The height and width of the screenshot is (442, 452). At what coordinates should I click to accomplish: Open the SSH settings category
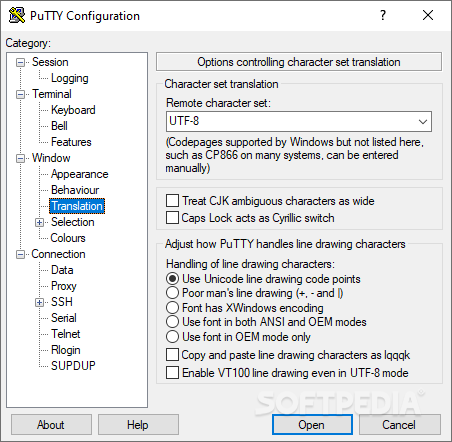[x=62, y=302]
